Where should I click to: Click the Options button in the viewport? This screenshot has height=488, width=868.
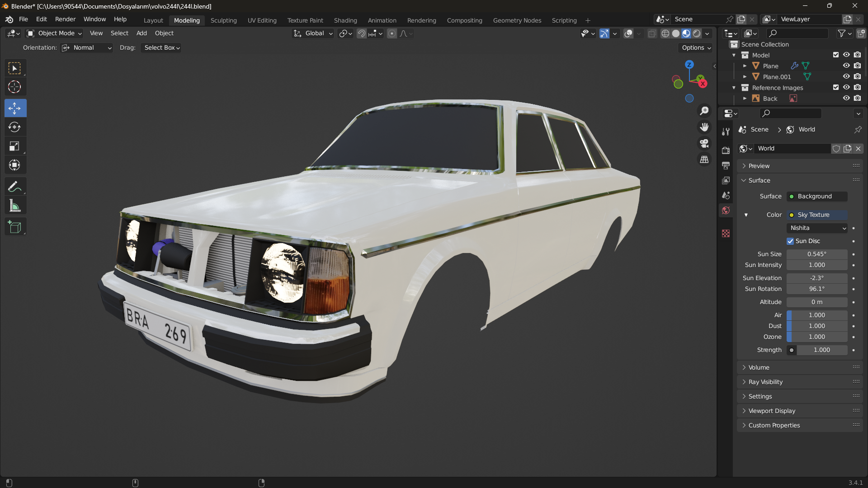(696, 48)
